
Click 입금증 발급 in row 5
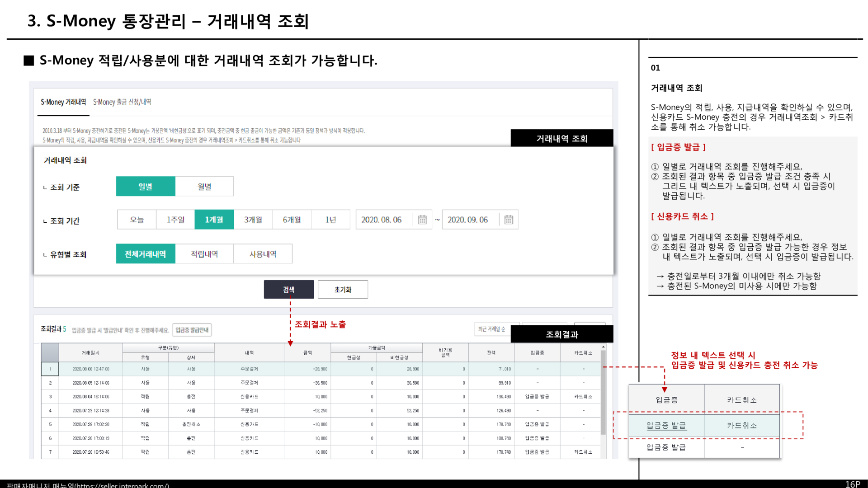(537, 424)
